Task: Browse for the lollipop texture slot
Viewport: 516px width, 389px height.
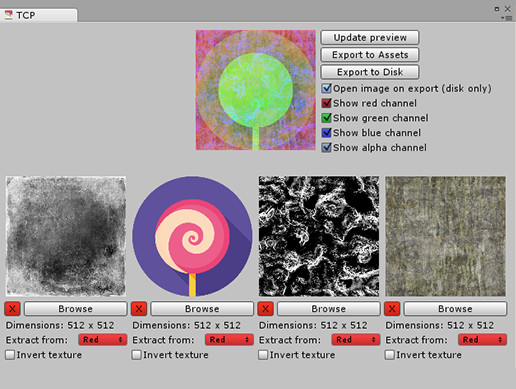Action: [202, 309]
